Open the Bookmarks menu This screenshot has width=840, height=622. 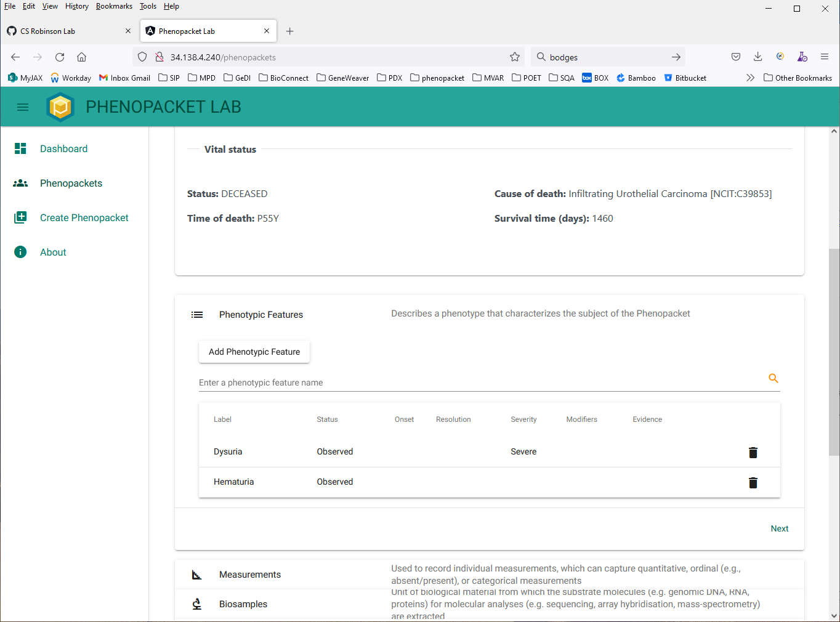(x=114, y=6)
